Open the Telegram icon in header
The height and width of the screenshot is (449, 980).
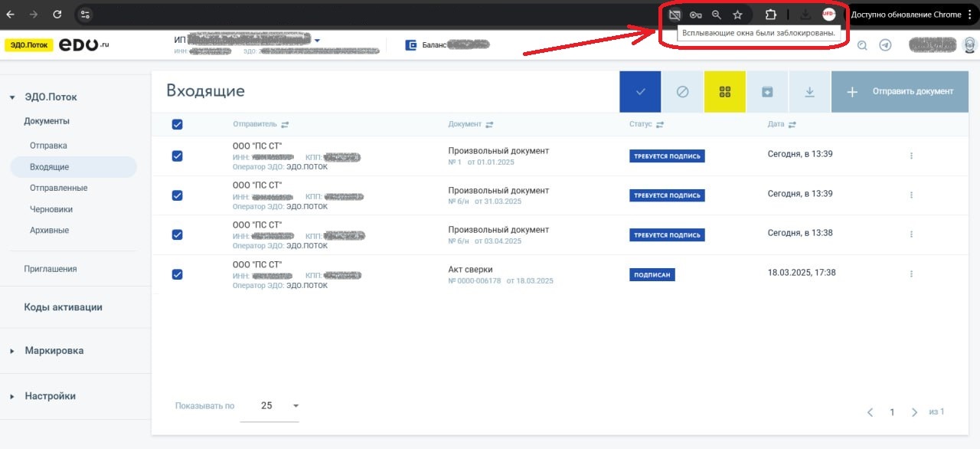(x=885, y=45)
